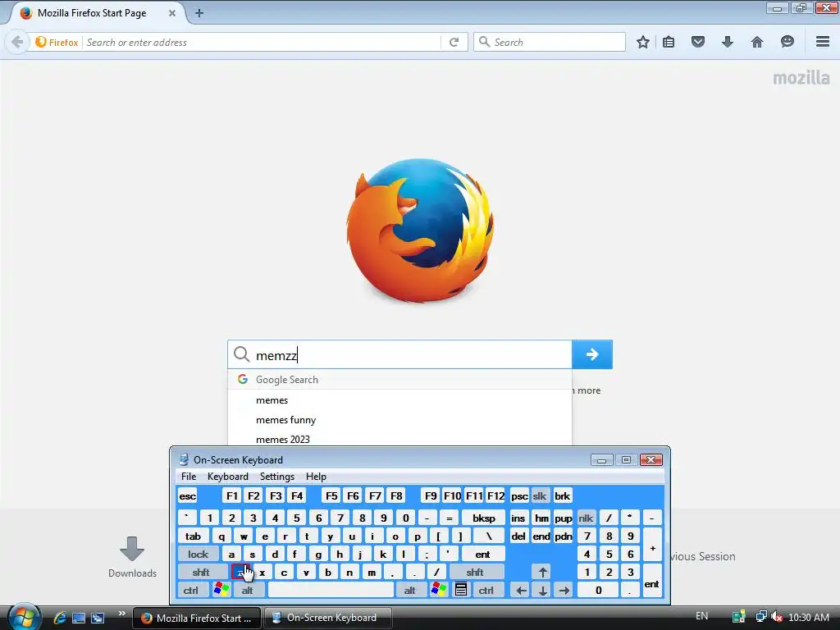840x630 pixels.
Task: Expand quick launch chevron on taskbar
Action: (121, 614)
